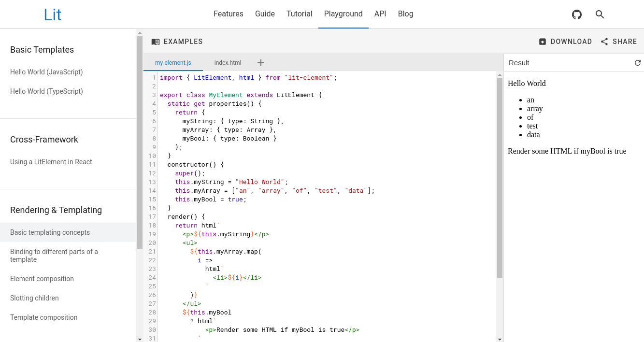
Task: Add a new file with plus icon
Action: pos(261,63)
